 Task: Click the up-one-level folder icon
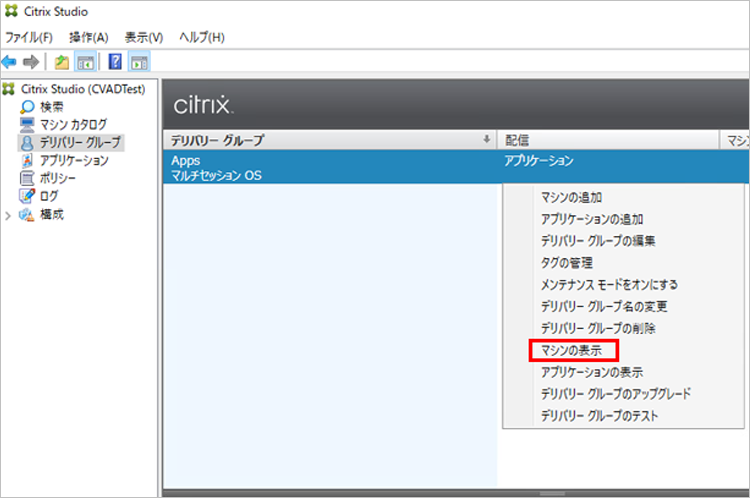(x=61, y=62)
